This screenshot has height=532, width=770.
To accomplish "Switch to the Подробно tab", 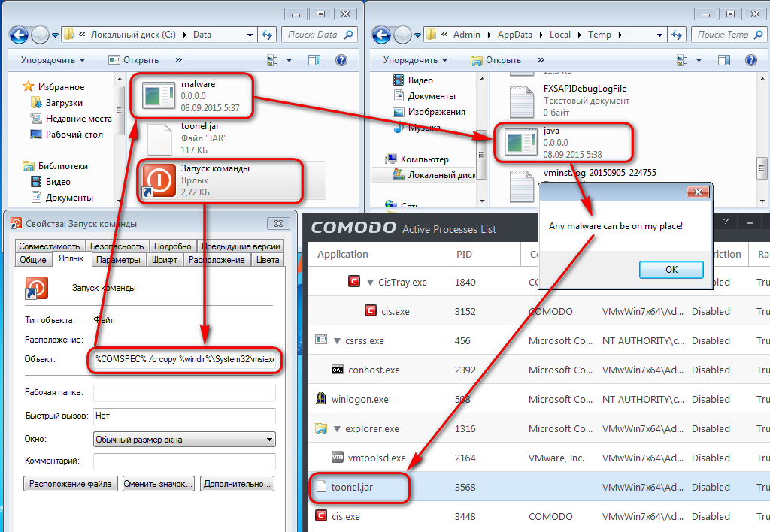I will [172, 246].
